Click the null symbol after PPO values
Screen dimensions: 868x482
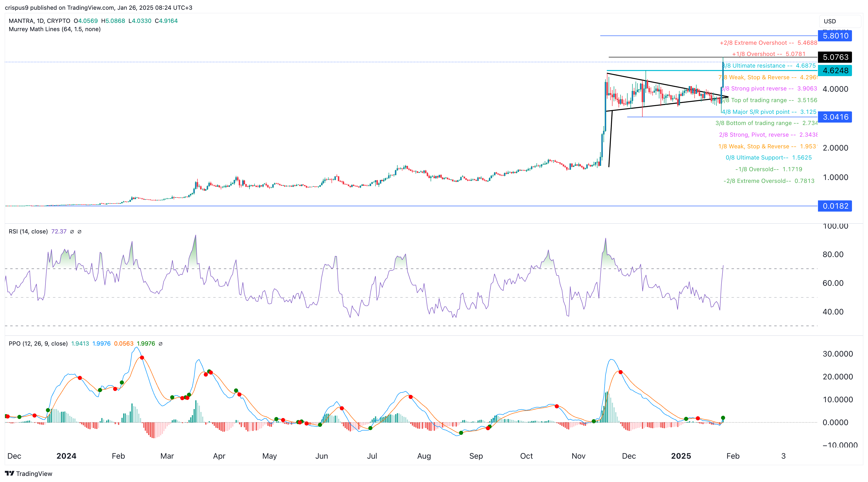pyautogui.click(x=160, y=344)
